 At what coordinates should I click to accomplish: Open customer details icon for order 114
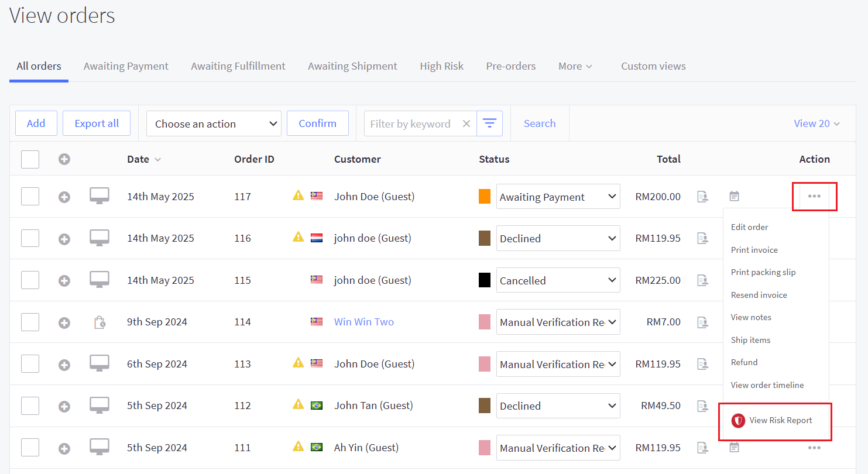703,322
